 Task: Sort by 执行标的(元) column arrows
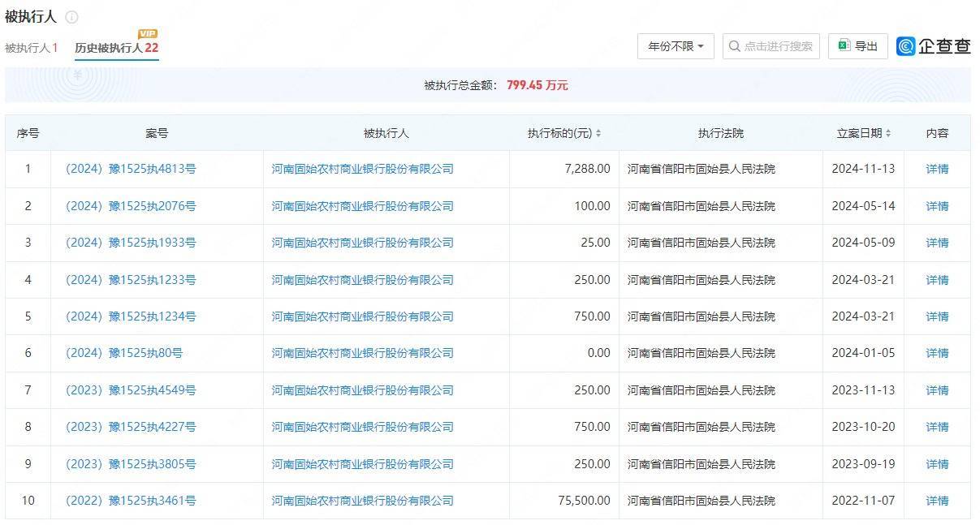pyautogui.click(x=598, y=133)
